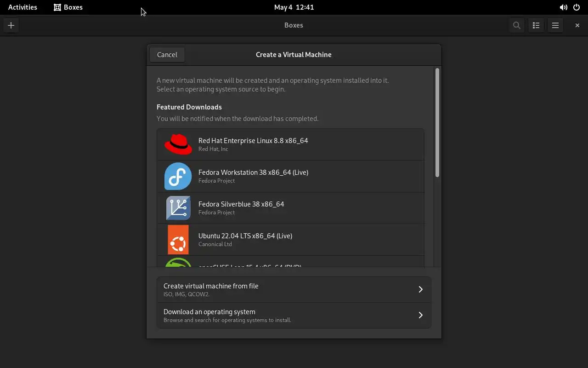
Task: Select Ubuntu 22.04 LTS x86_64 (Live)
Action: [290, 240]
